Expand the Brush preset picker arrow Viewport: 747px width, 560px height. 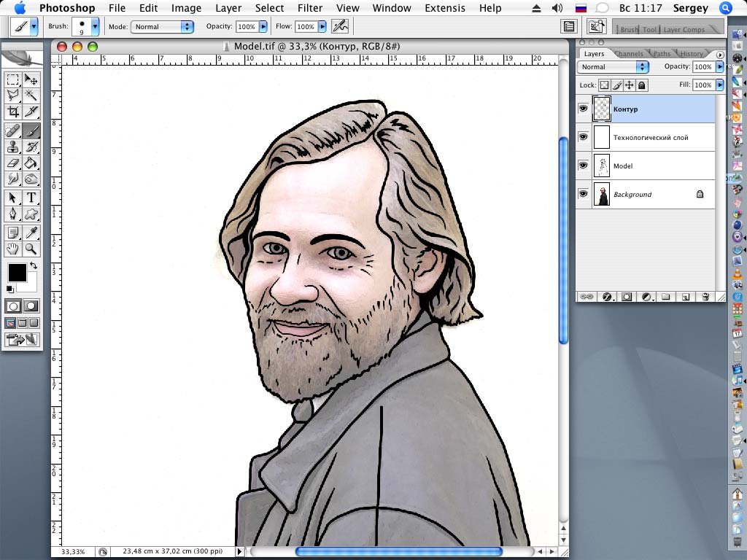coord(95,26)
